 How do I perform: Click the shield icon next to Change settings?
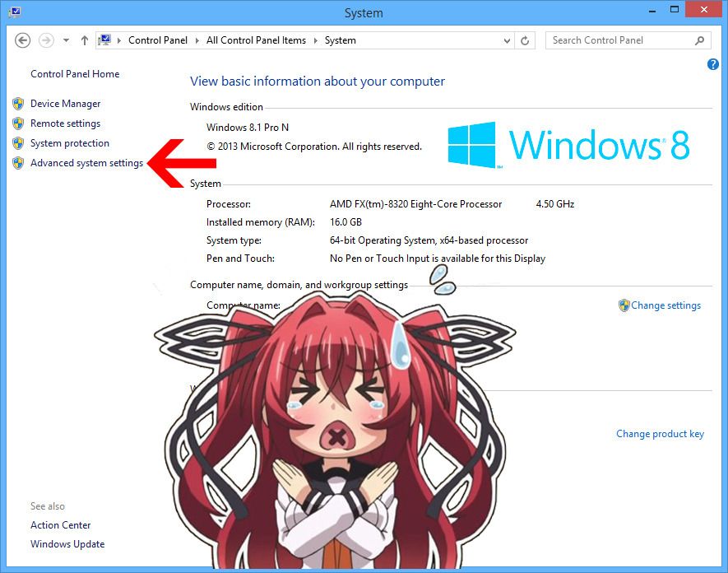624,305
